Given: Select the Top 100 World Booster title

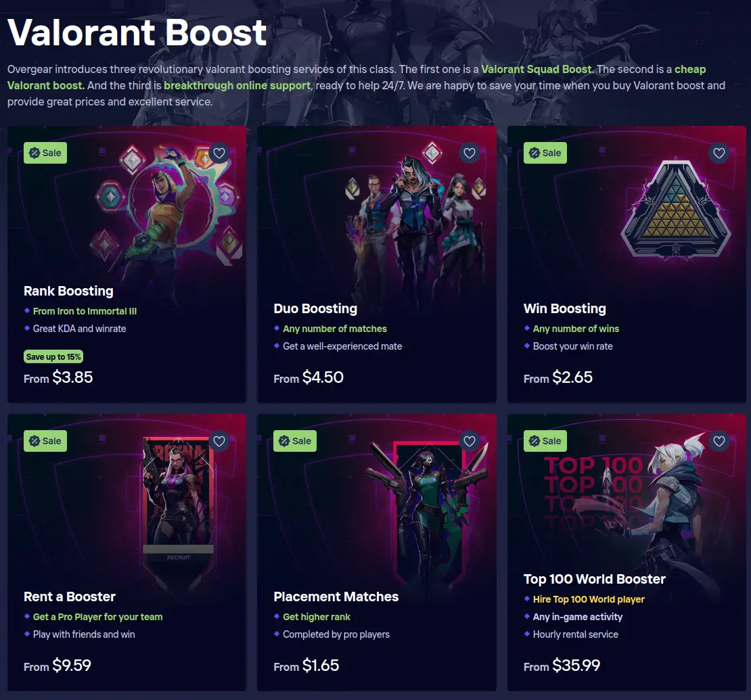Looking at the screenshot, I should click(x=595, y=580).
